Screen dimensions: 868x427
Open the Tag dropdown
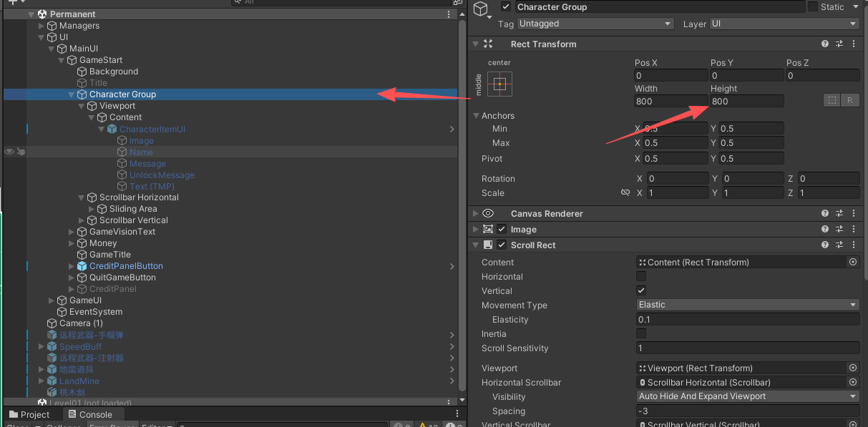[595, 24]
